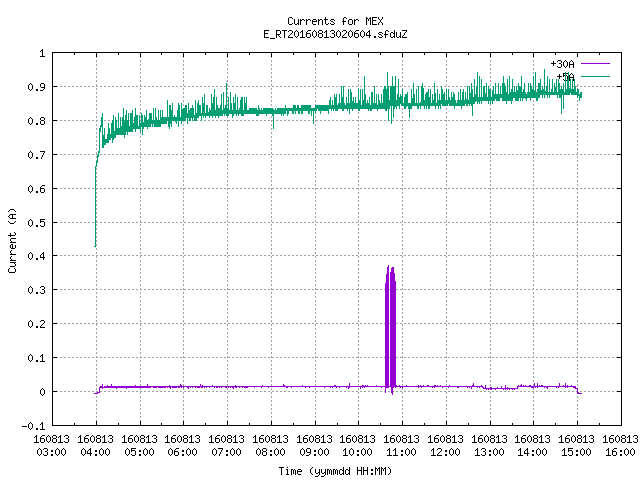Click the x-axis tick label 08:00
The width and height of the screenshot is (640, 480).
271,452
